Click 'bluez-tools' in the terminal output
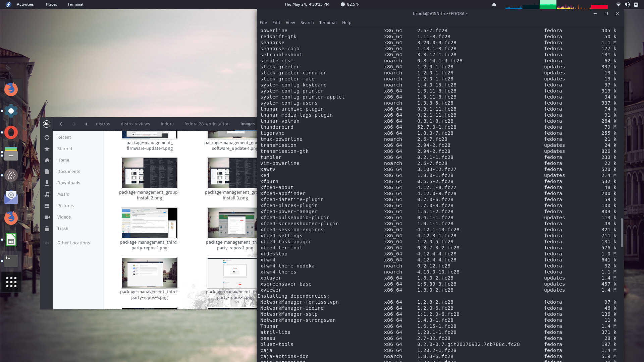This screenshot has height=362, width=644. tap(277, 344)
